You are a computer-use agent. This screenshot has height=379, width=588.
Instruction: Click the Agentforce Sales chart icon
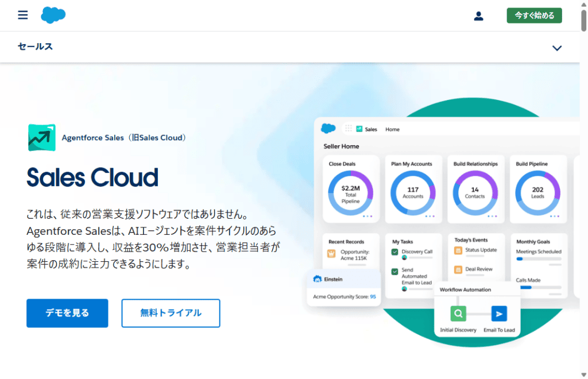pos(41,138)
